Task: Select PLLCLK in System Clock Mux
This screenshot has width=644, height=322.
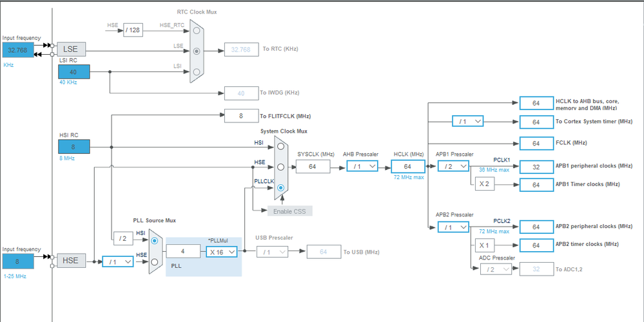Action: point(280,187)
